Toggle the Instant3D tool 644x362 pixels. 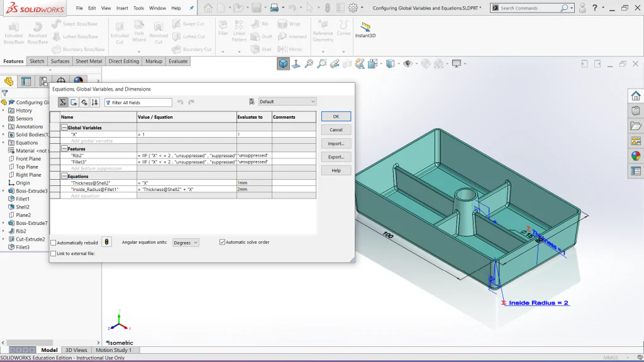click(x=365, y=30)
